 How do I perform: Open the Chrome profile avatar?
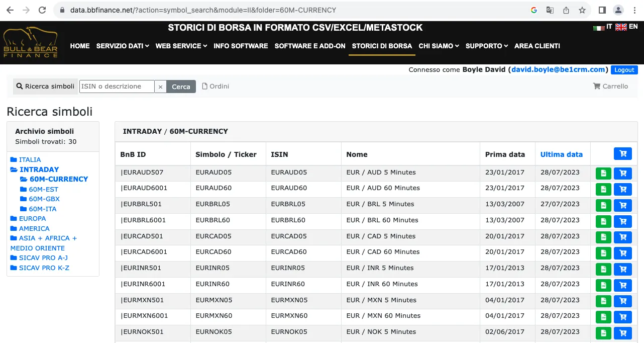point(618,10)
